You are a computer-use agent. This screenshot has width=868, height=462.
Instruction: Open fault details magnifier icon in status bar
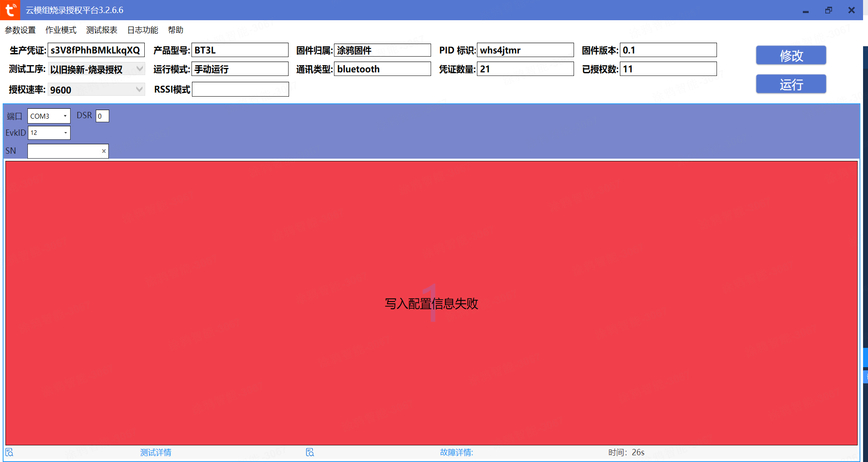click(310, 452)
